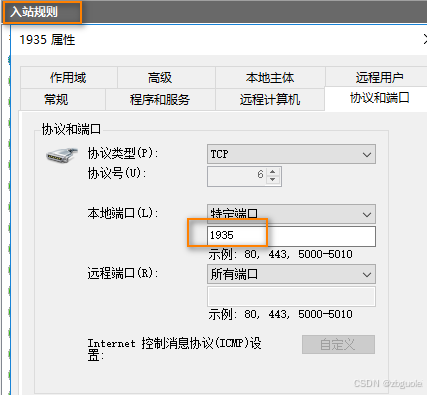Click the 1935 属性 dialog title
This screenshot has width=427, height=395.
[x=47, y=40]
